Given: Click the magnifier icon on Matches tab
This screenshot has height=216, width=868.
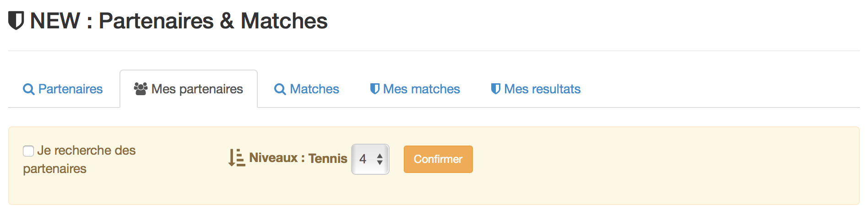Looking at the screenshot, I should coord(280,89).
